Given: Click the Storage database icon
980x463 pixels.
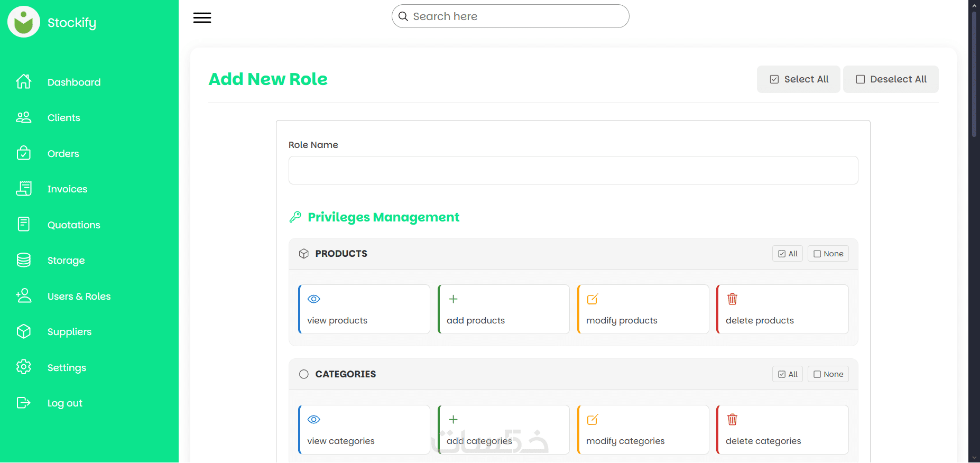Looking at the screenshot, I should pyautogui.click(x=24, y=260).
